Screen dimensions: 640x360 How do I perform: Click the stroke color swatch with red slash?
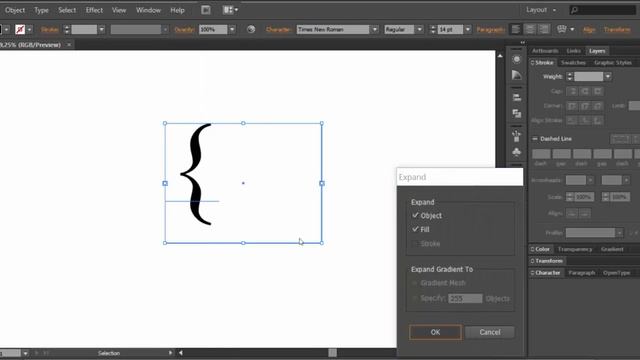coord(20,29)
